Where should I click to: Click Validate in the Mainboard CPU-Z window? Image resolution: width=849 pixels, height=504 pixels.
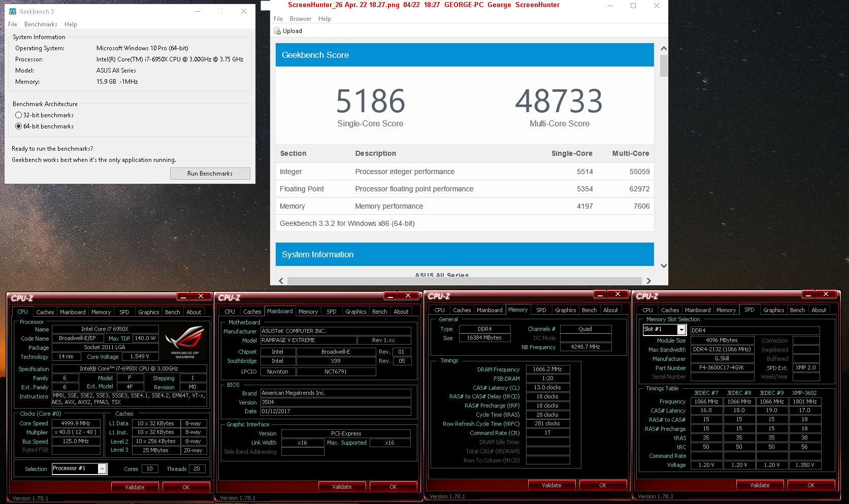coord(342,487)
